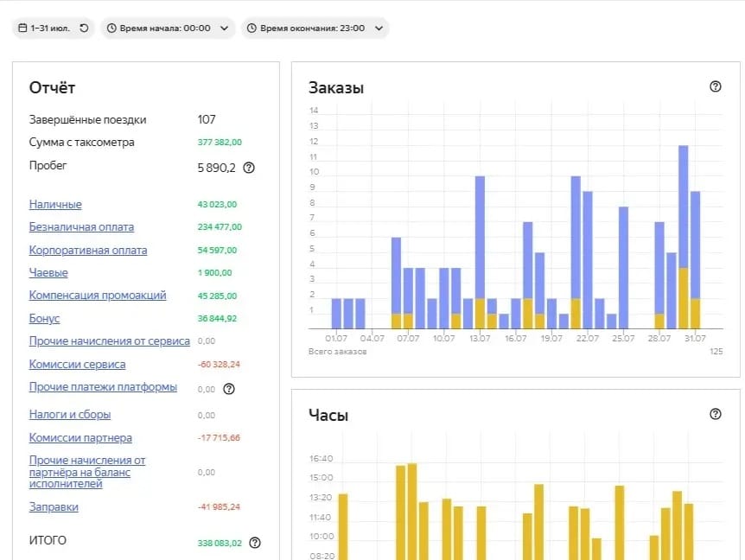The width and height of the screenshot is (745, 560).
Task: Open the help icon next to ИТОГО
Action: pyautogui.click(x=255, y=543)
